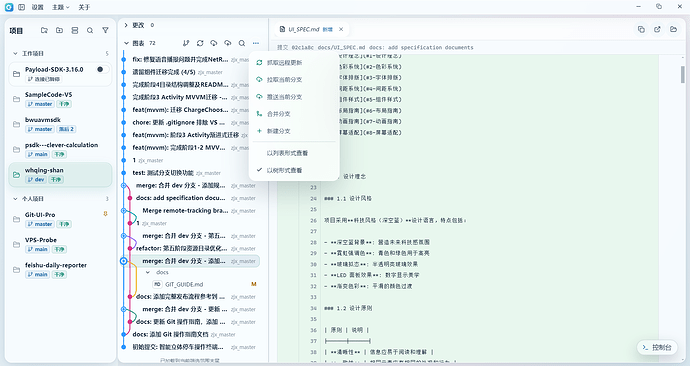Collapse the 个人项目 group
Viewport: 690px width, 366px height.
15,199
